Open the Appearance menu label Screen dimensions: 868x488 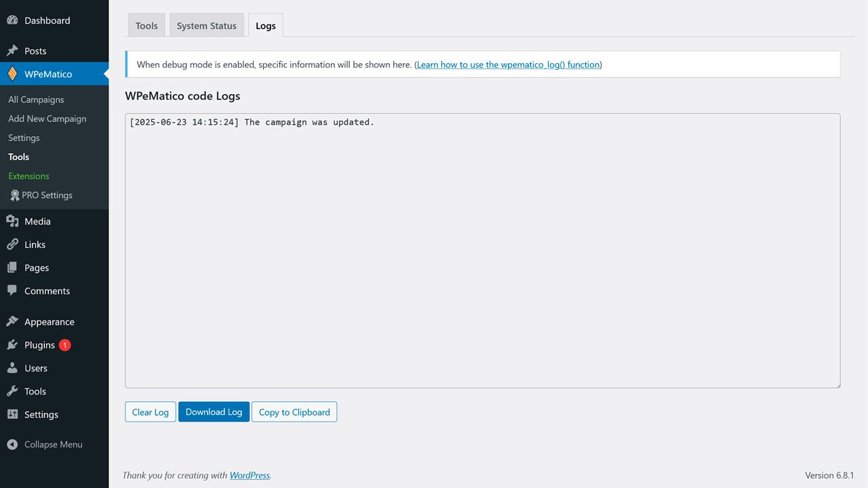(50, 322)
